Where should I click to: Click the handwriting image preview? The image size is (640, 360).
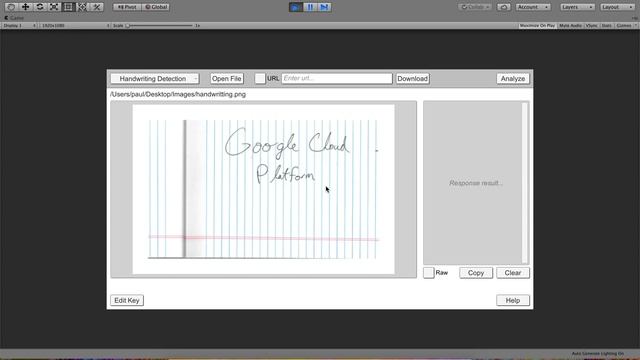pyautogui.click(x=263, y=189)
